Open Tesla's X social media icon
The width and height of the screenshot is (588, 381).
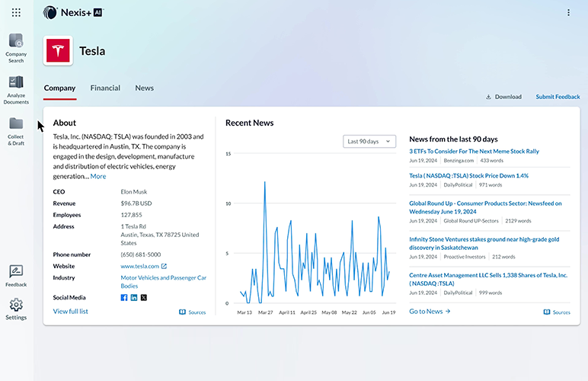click(144, 297)
